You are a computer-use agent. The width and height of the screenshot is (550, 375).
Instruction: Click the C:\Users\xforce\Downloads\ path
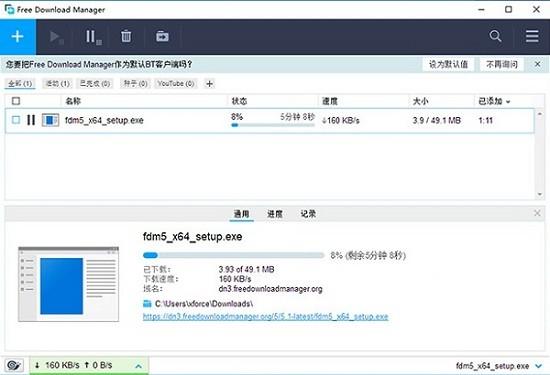click(204, 303)
